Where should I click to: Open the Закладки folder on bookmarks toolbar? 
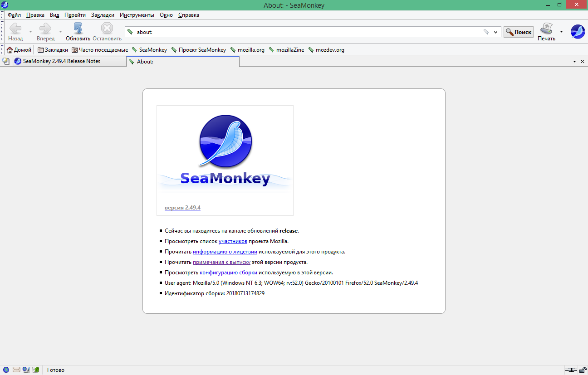click(x=53, y=50)
